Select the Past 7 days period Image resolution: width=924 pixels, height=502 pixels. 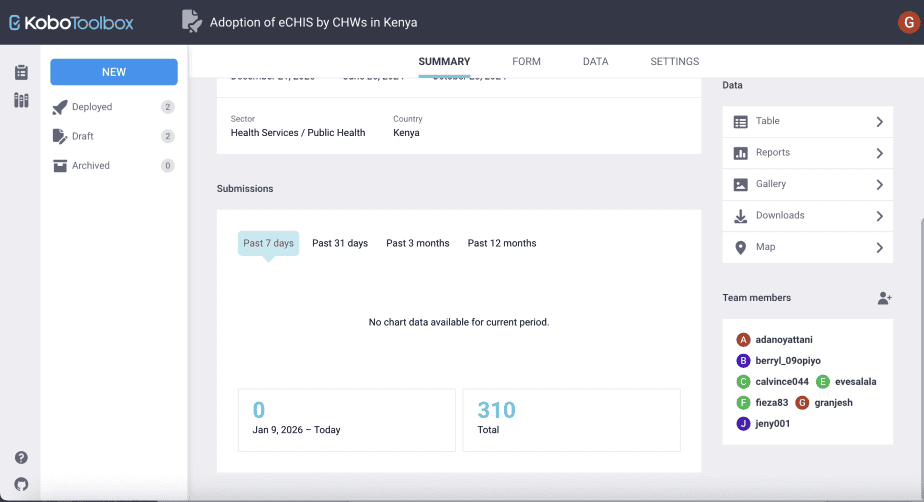(x=268, y=243)
